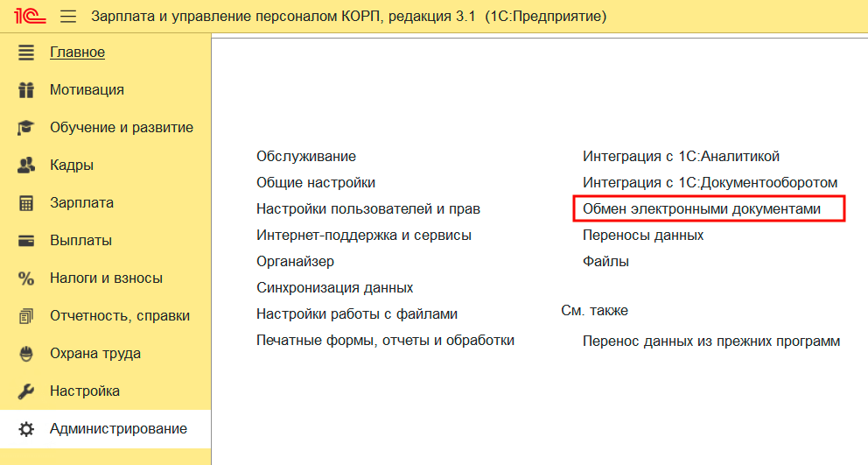Click the gear icon for Администрирование

coord(26,428)
